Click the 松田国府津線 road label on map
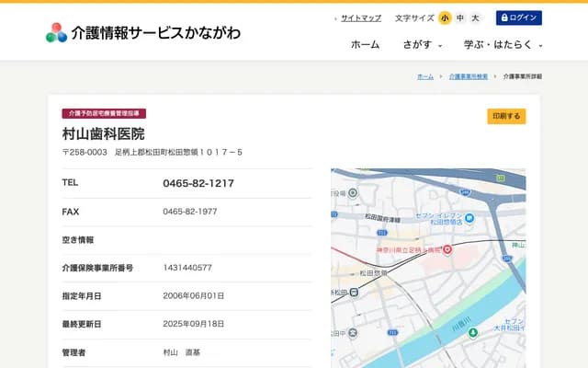 382,218
